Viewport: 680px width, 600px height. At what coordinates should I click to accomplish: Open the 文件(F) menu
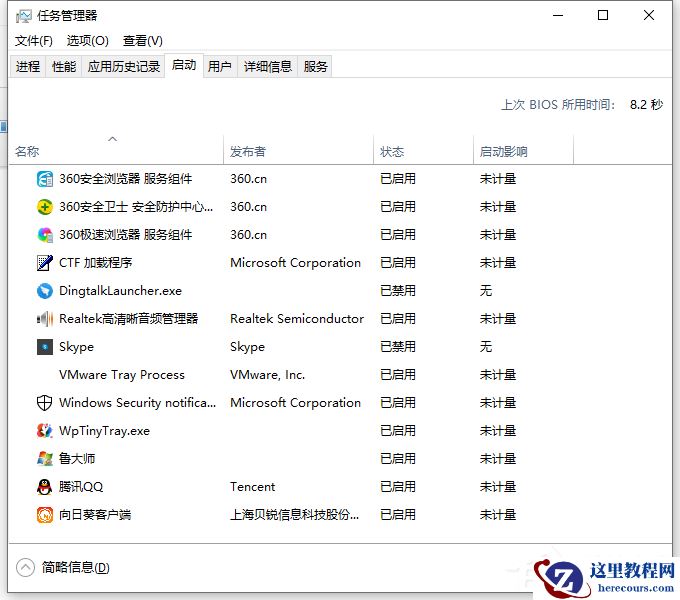click(34, 41)
